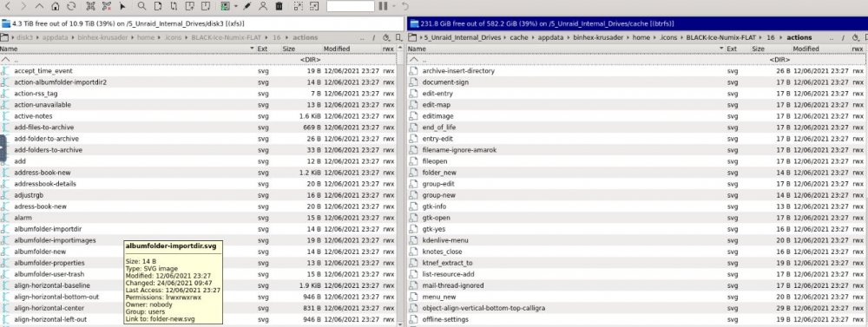
Task: Sort right panel by rwx column
Action: 858,49
